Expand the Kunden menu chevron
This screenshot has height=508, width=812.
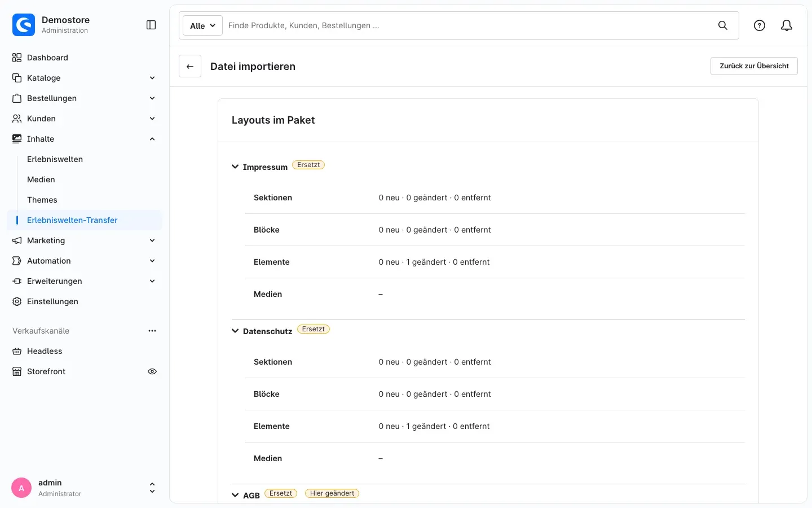pos(152,119)
